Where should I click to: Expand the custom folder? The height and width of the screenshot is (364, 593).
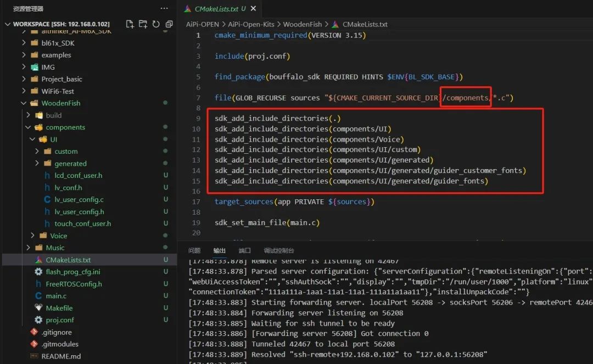click(37, 151)
